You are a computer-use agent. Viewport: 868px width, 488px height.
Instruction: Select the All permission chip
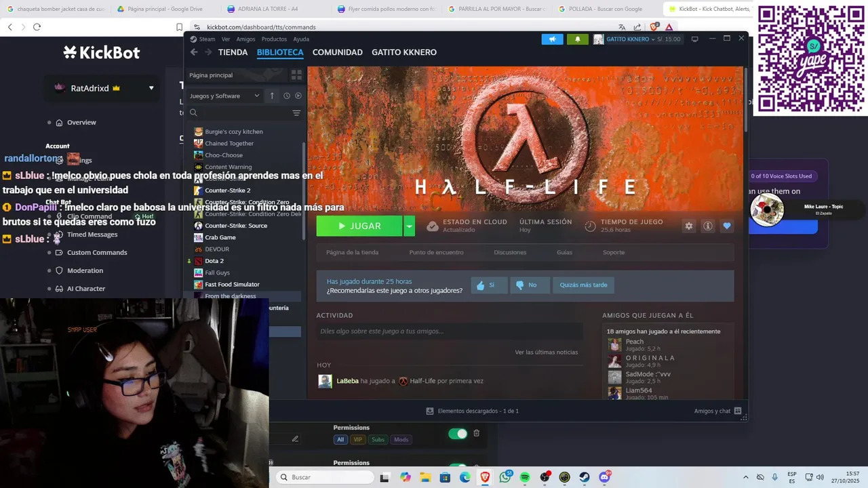point(340,440)
